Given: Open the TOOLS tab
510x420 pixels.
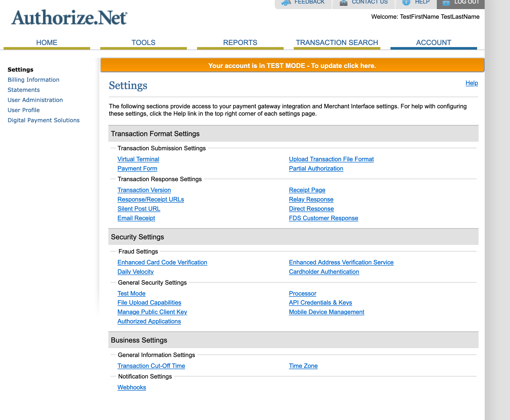Looking at the screenshot, I should pos(144,43).
